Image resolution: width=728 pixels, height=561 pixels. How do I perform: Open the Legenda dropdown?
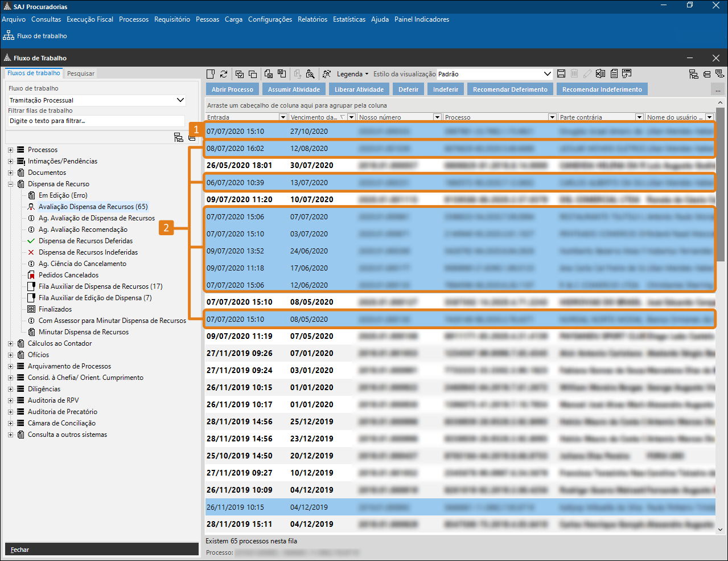[x=352, y=74]
